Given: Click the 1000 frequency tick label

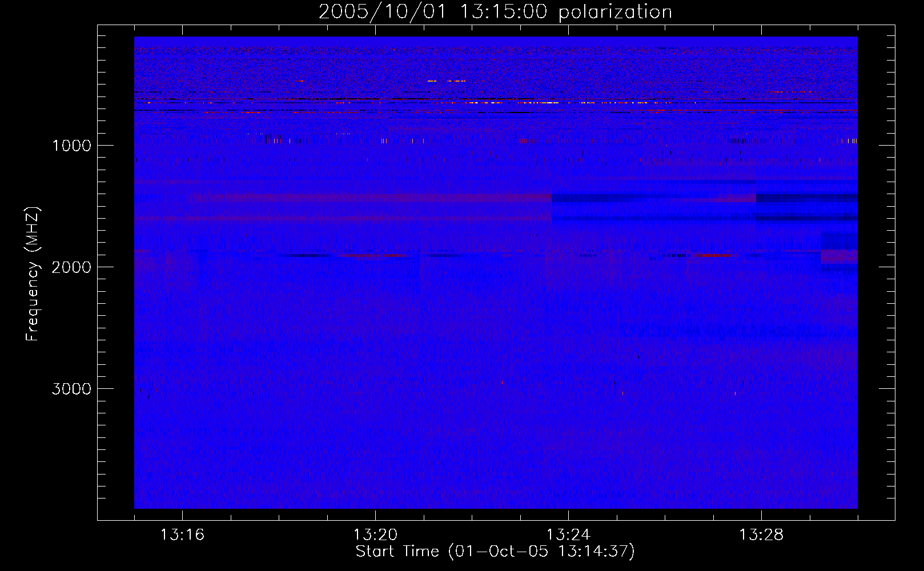Looking at the screenshot, I should (x=71, y=146).
